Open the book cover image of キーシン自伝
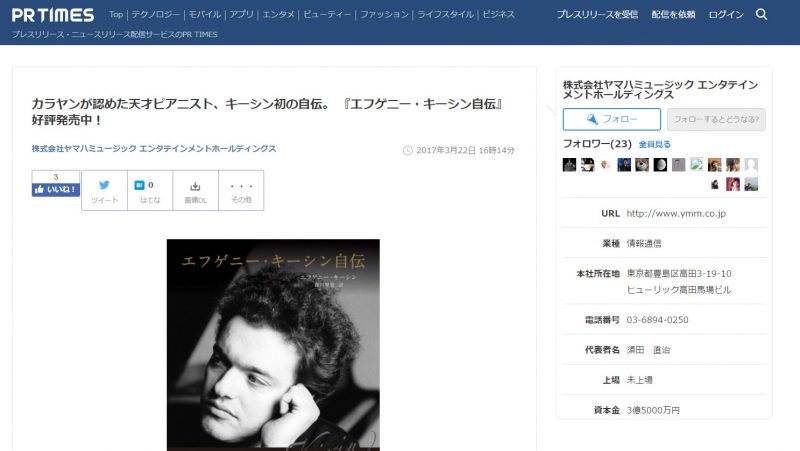Image resolution: width=800 pixels, height=451 pixels. [x=273, y=345]
